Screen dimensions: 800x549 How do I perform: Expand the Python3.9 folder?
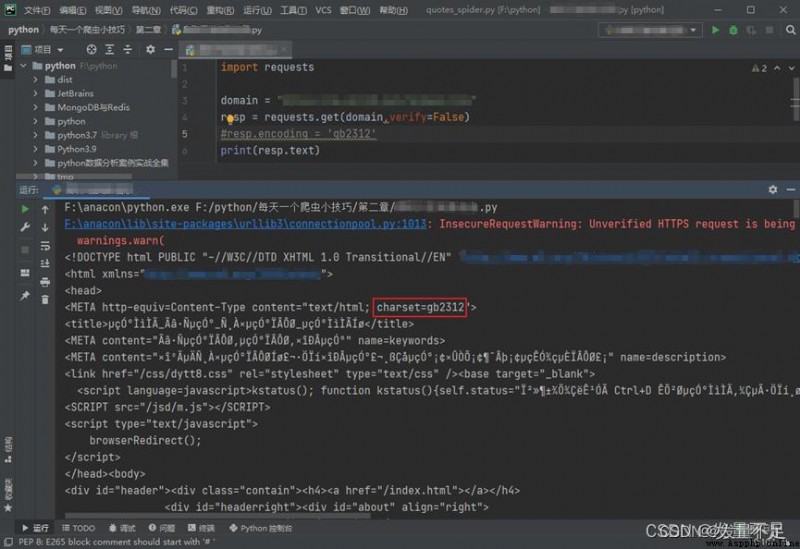35,149
